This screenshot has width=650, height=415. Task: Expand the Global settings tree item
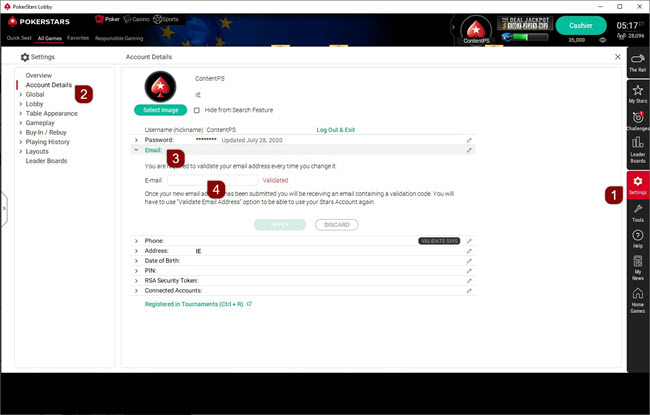(21, 95)
